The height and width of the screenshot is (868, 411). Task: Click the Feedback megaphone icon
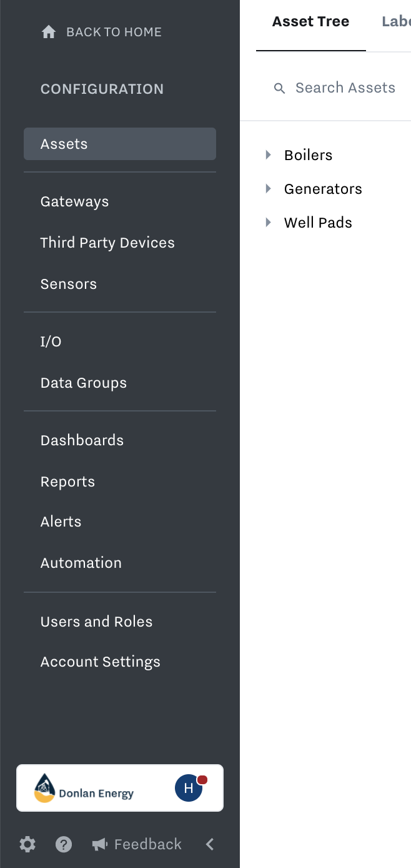99,845
